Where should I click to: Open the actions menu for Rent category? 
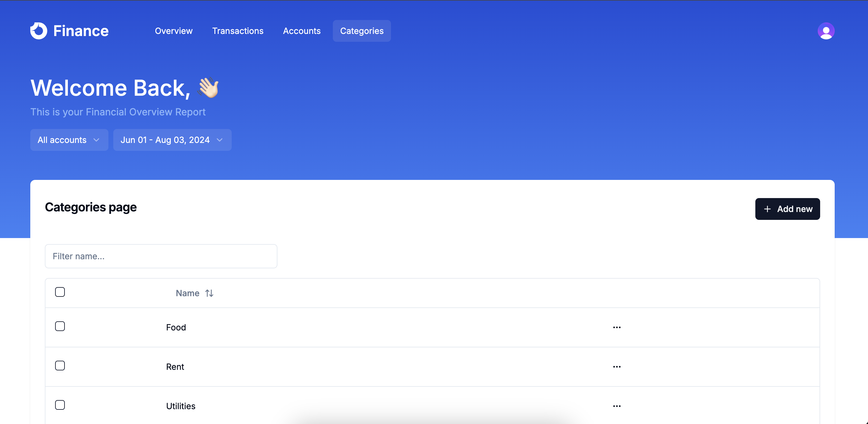coord(617,367)
